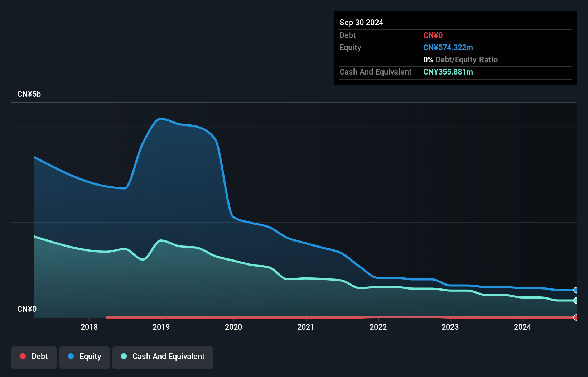The image size is (588, 377).
Task: Click the 2023 x-axis label
Action: tap(450, 327)
